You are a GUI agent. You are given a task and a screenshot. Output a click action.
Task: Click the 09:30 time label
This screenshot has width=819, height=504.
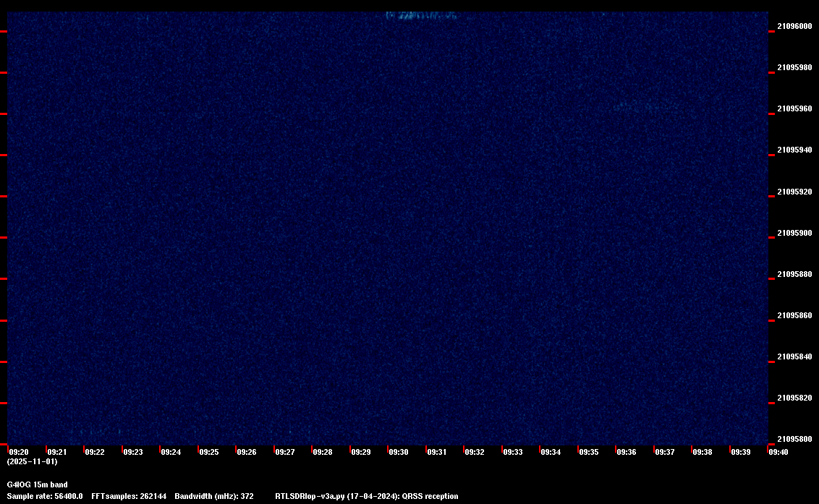pyautogui.click(x=399, y=452)
